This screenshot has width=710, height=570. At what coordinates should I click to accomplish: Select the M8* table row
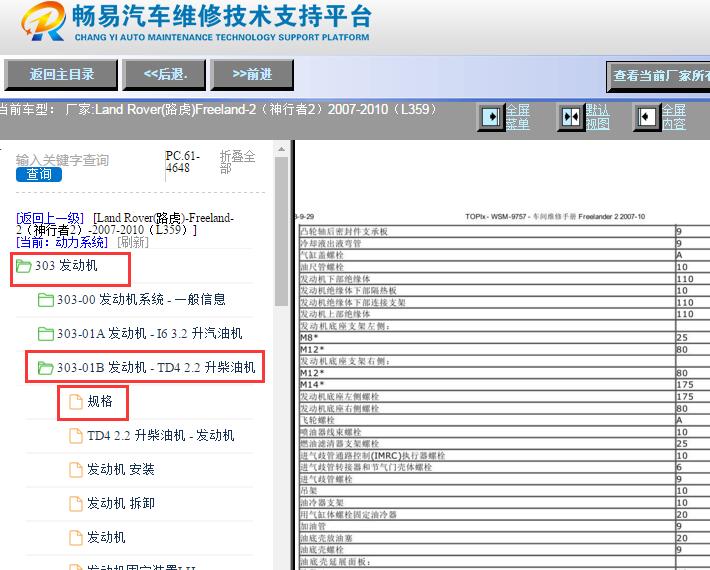504,337
